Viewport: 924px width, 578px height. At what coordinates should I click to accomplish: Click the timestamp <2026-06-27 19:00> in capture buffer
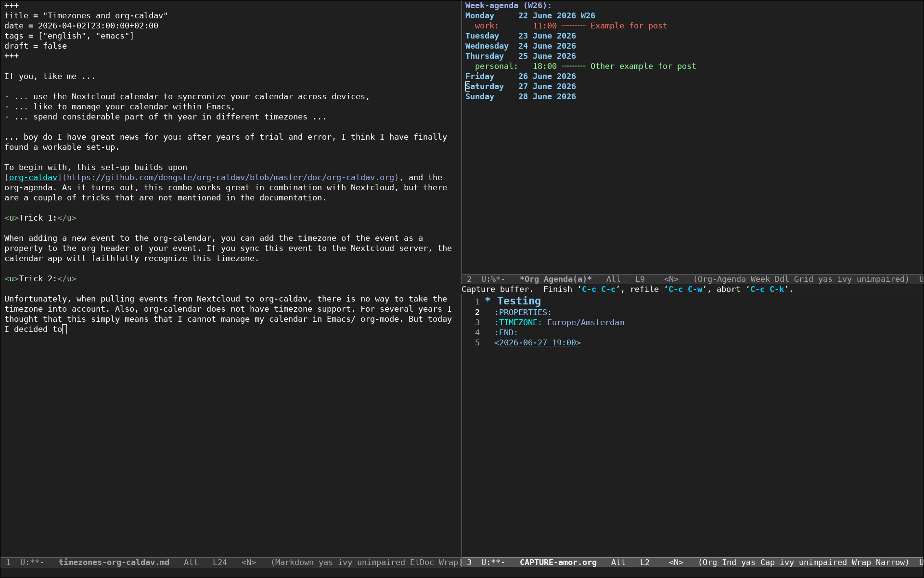pyautogui.click(x=537, y=342)
